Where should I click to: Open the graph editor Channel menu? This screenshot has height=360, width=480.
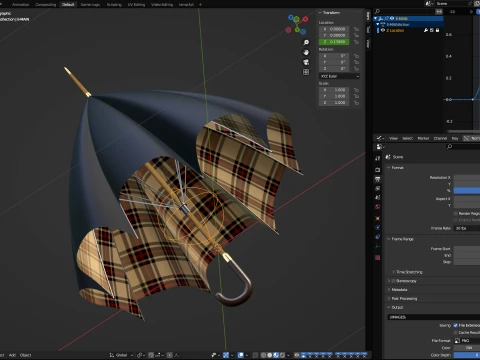tap(440, 138)
